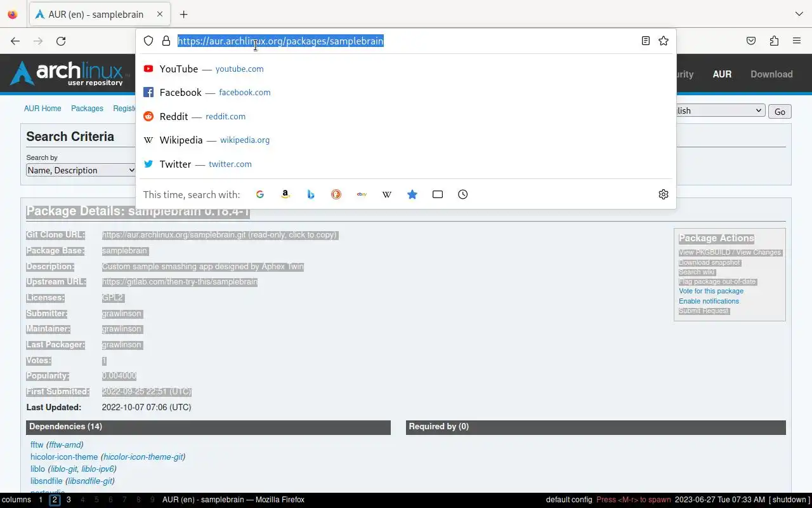
Task: Open the upstream gitlab samplebrain URL
Action: point(180,282)
